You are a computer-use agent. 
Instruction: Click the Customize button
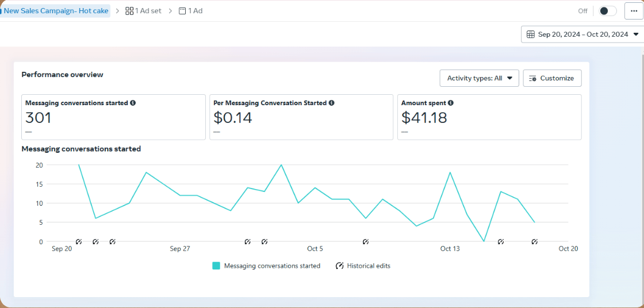[x=552, y=78]
